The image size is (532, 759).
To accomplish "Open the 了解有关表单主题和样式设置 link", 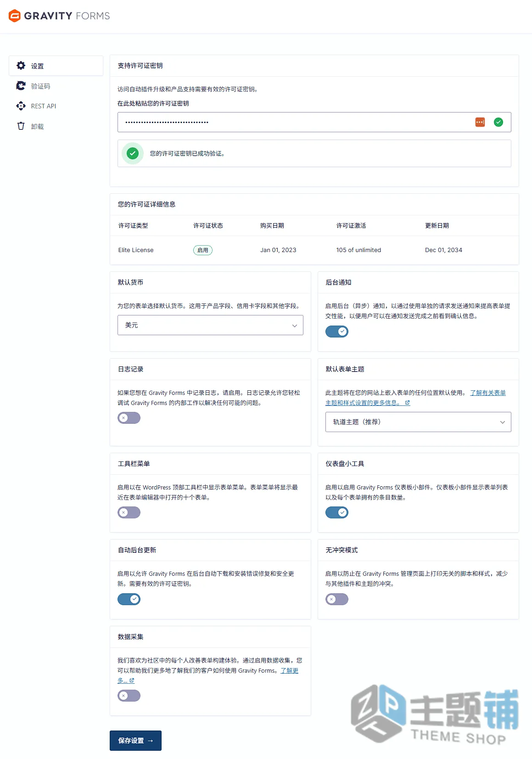I will 415,398.
